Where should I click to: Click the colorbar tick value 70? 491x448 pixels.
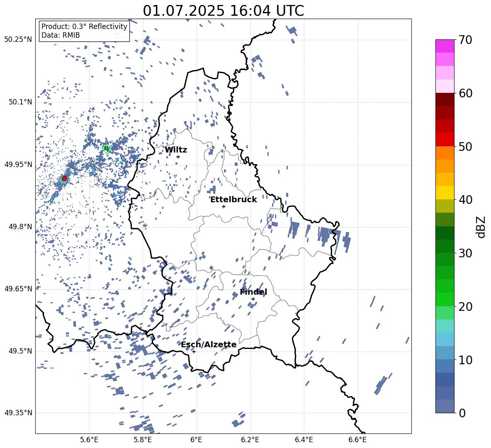tap(466, 40)
